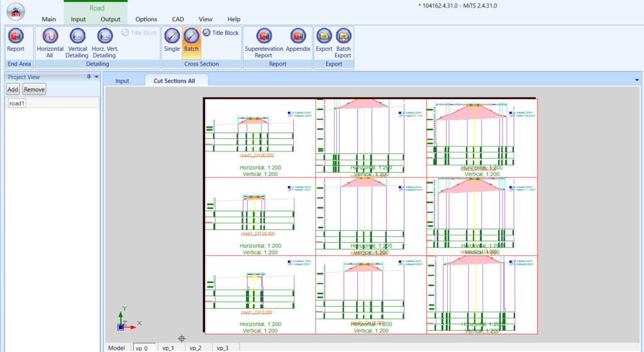
Task: Select the Road context tab
Action: tap(96, 8)
